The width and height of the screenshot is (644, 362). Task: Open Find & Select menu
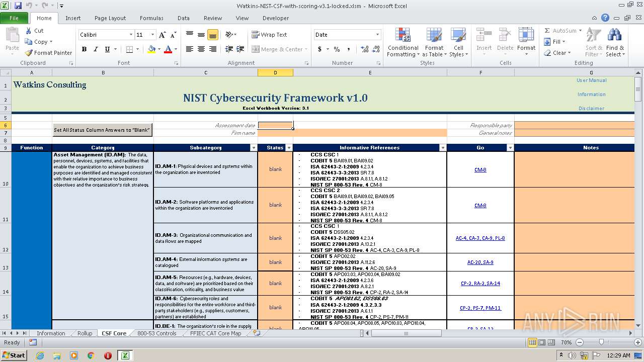click(x=615, y=43)
